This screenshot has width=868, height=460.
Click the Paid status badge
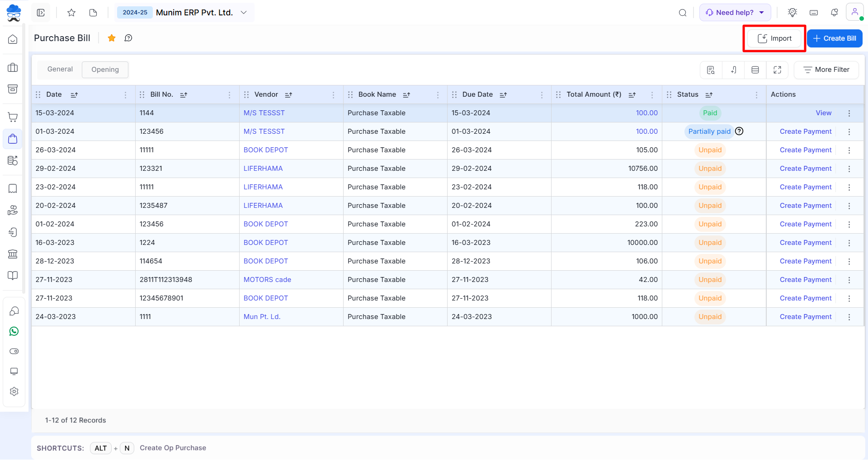(x=710, y=113)
